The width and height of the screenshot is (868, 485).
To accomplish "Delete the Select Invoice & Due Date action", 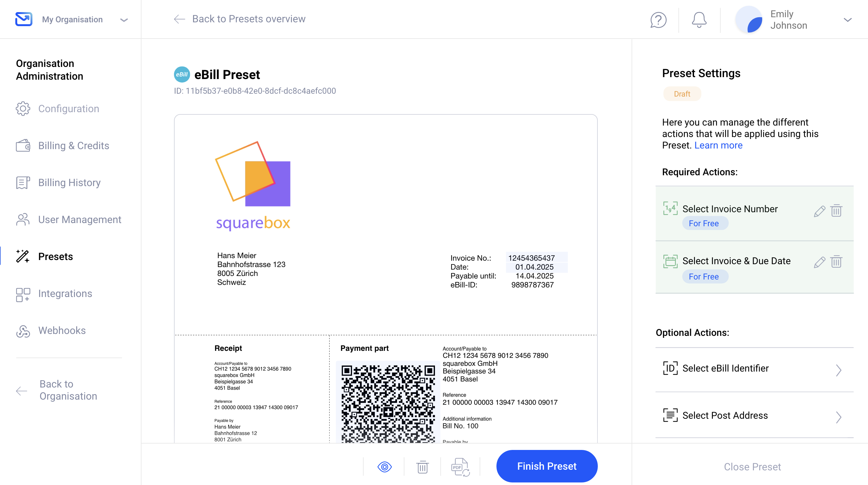I will (836, 261).
